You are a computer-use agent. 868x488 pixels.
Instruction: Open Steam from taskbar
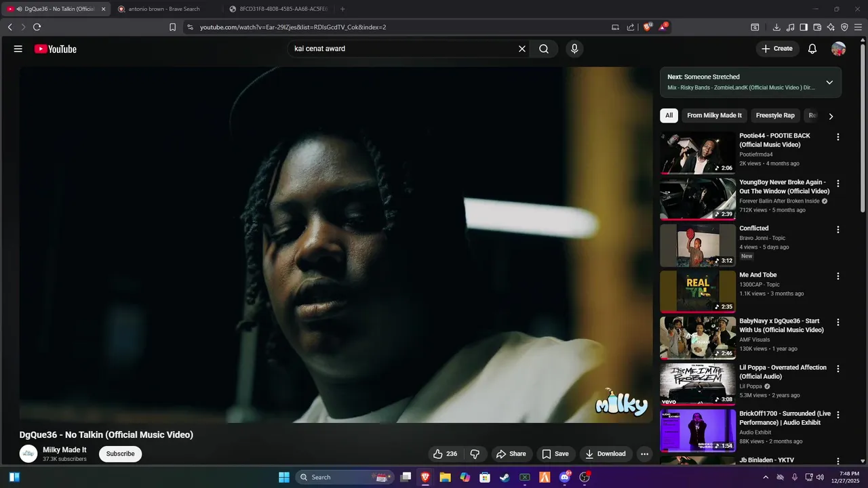pos(505,477)
